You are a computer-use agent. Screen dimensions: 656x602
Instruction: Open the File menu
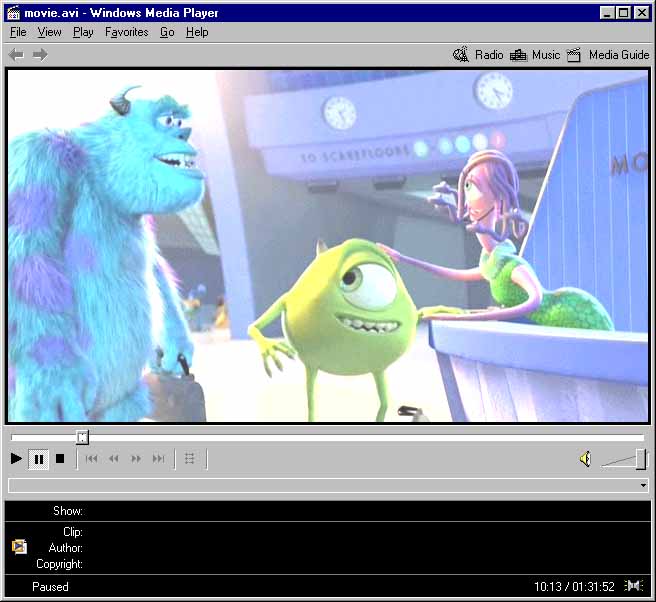pyautogui.click(x=18, y=32)
